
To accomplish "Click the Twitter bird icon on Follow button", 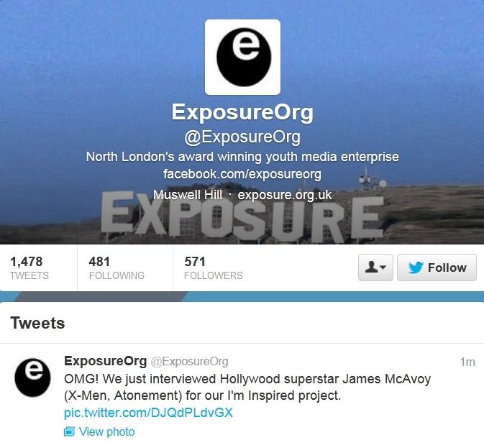I will coord(416,268).
